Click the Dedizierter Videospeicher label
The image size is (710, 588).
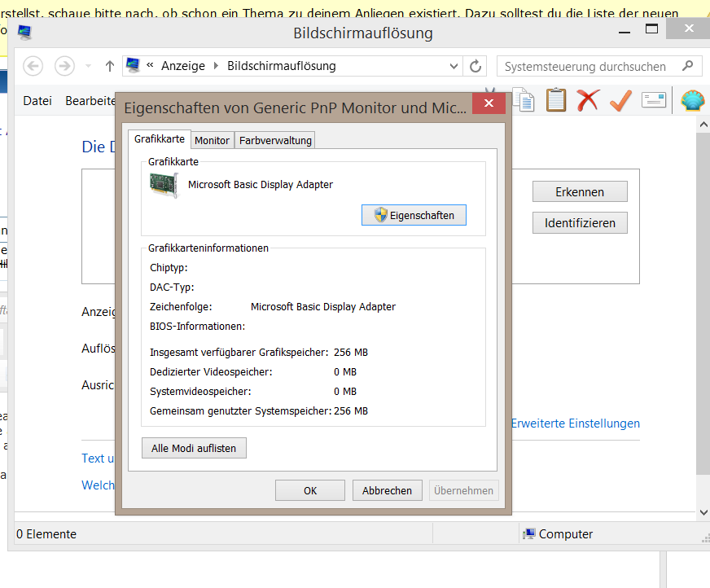tap(211, 372)
